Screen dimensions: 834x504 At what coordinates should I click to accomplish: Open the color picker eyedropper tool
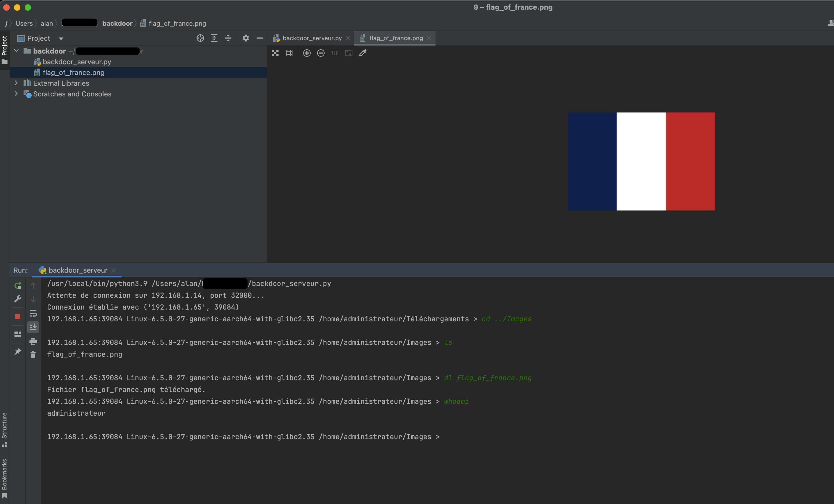(x=363, y=53)
